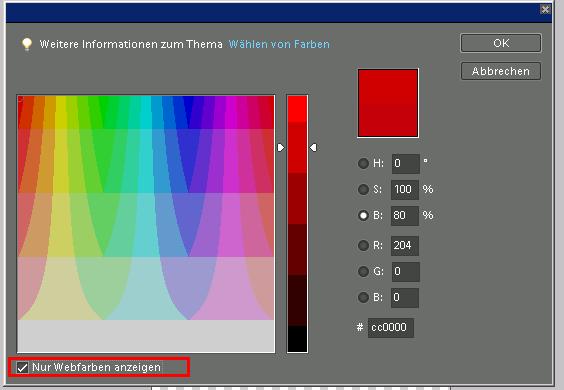Click the left slider arrow of brightness strip

coord(281,148)
